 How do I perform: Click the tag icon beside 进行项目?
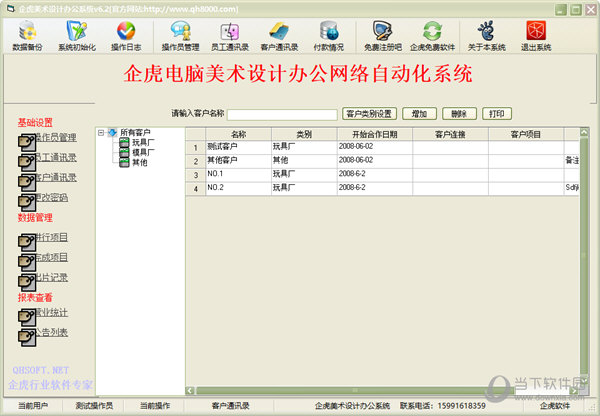(x=27, y=242)
